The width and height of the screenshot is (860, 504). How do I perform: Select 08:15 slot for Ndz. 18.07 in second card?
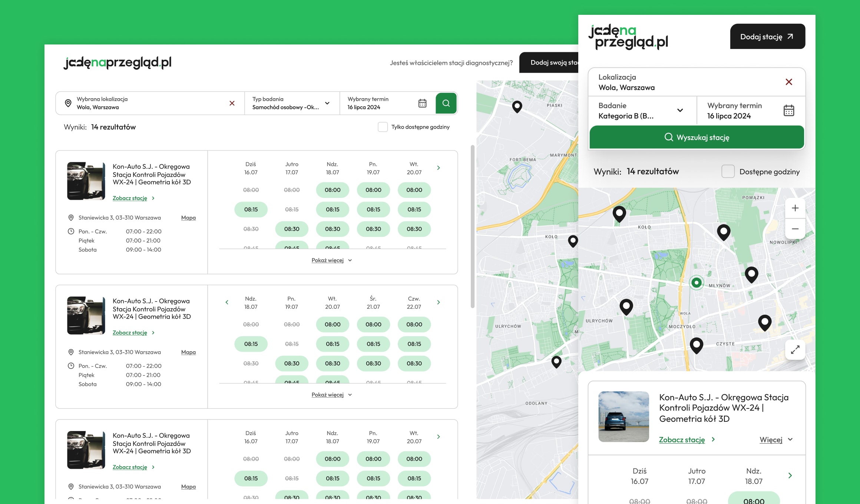[x=251, y=344]
